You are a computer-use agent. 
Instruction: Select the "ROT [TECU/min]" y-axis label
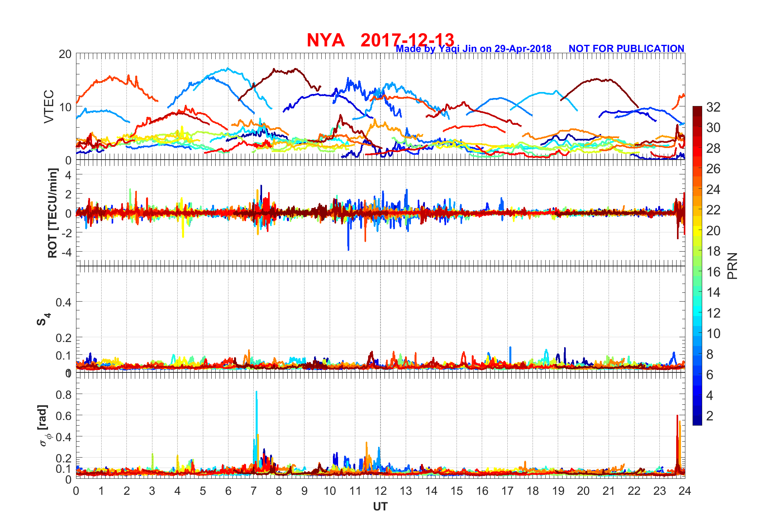(x=52, y=213)
